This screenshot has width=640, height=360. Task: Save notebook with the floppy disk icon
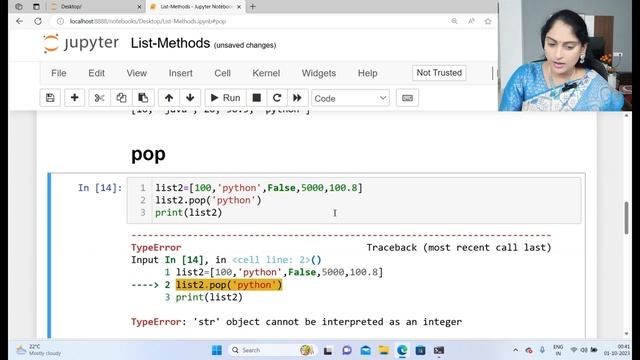pyautogui.click(x=50, y=98)
